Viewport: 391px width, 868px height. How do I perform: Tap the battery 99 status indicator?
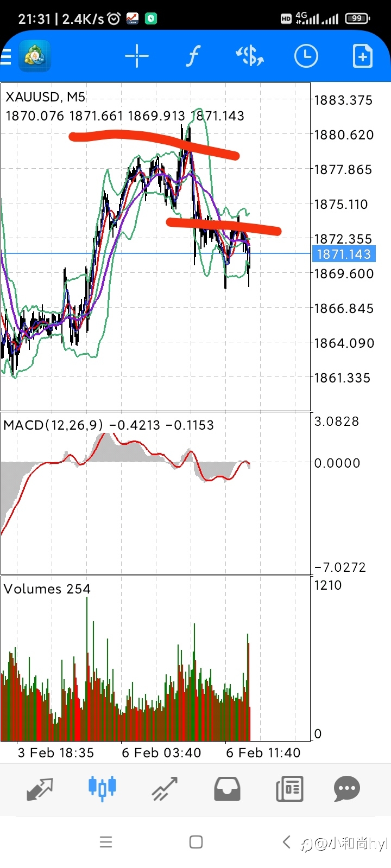click(358, 18)
